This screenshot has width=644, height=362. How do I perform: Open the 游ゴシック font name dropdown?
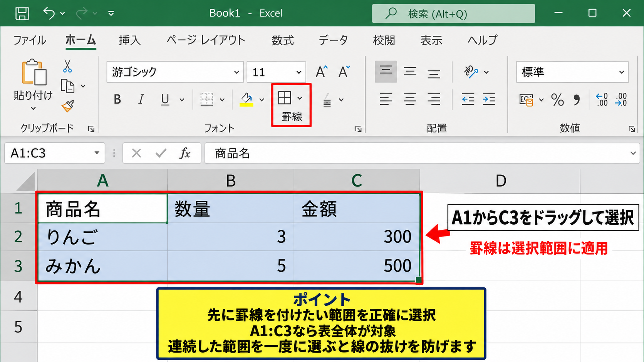[x=236, y=72]
